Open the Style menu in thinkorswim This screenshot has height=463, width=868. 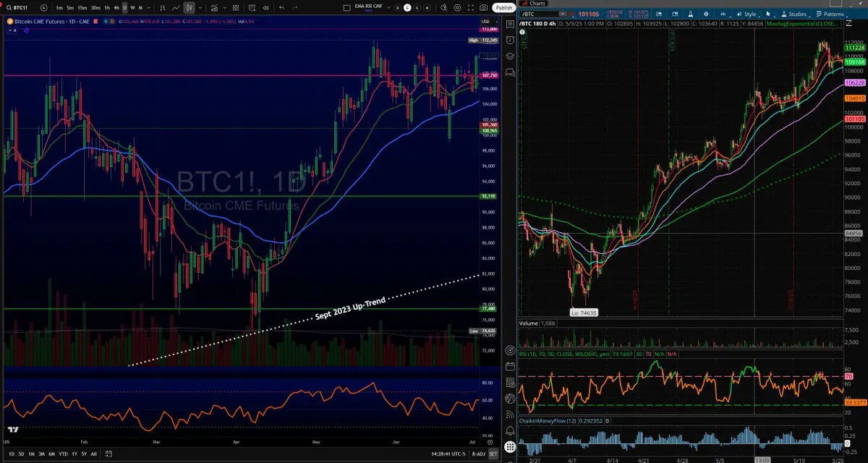[748, 14]
